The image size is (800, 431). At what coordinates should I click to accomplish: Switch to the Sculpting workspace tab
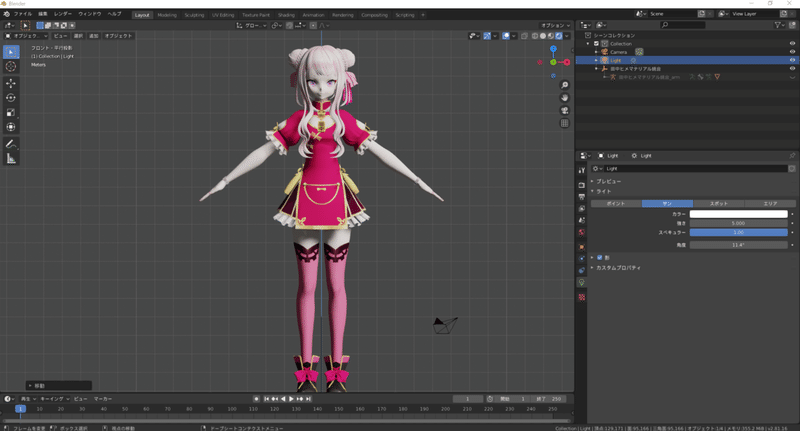[194, 15]
